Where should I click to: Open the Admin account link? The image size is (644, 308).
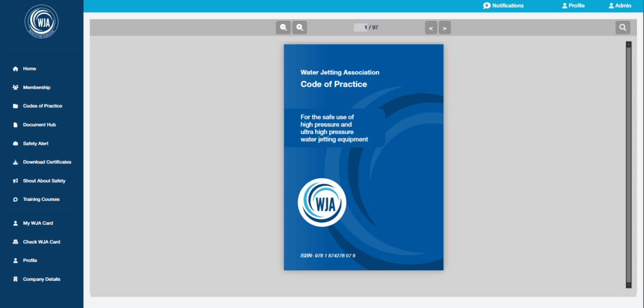[619, 6]
